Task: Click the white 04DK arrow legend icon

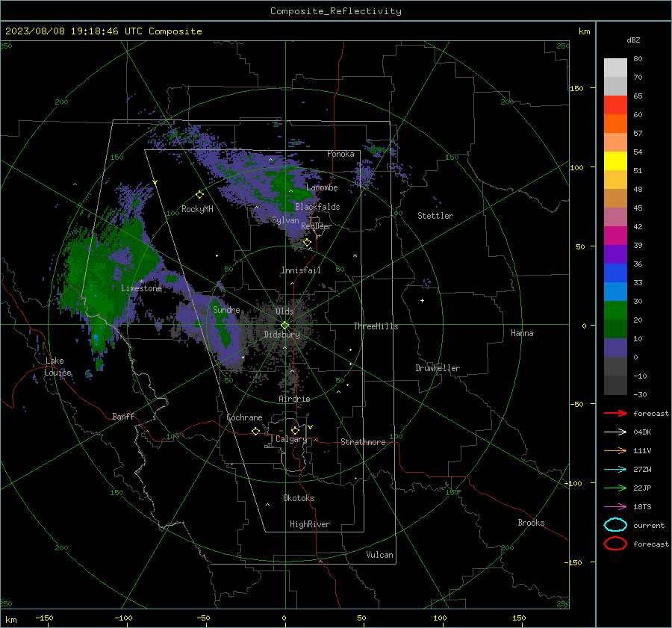Action: click(615, 432)
